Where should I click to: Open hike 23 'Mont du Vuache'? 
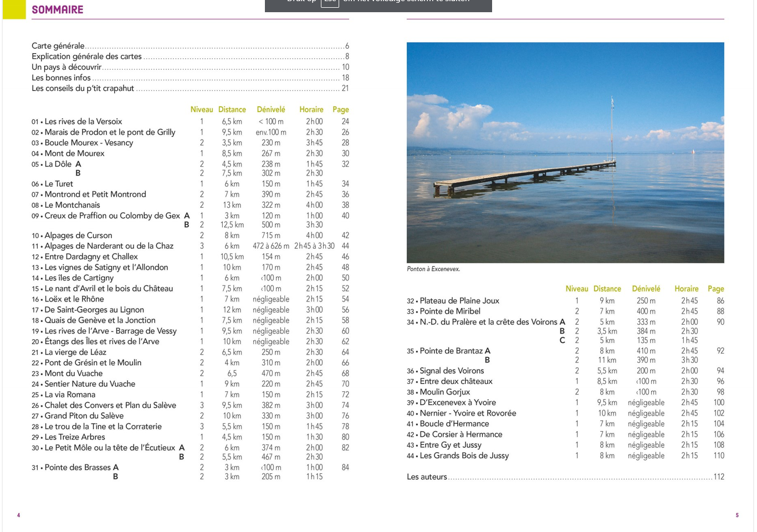[73, 374]
